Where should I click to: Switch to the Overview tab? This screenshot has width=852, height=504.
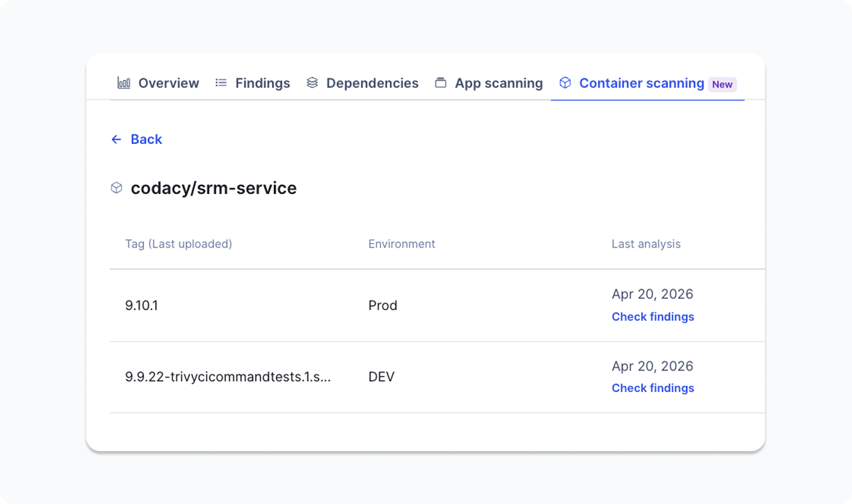point(168,83)
